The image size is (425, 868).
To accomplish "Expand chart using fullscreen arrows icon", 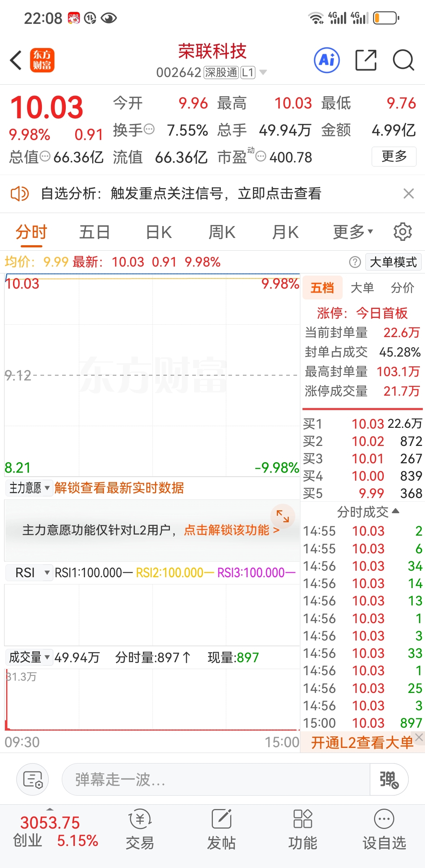I will (x=283, y=516).
